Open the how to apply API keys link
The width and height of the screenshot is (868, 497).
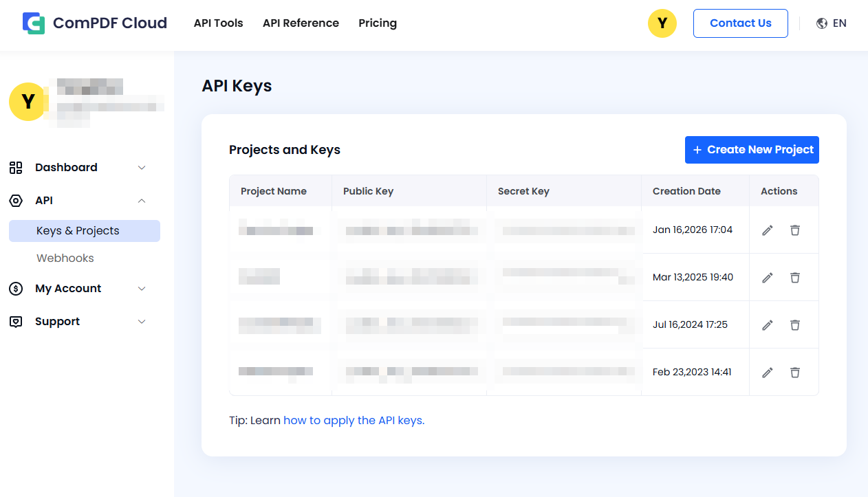354,420
